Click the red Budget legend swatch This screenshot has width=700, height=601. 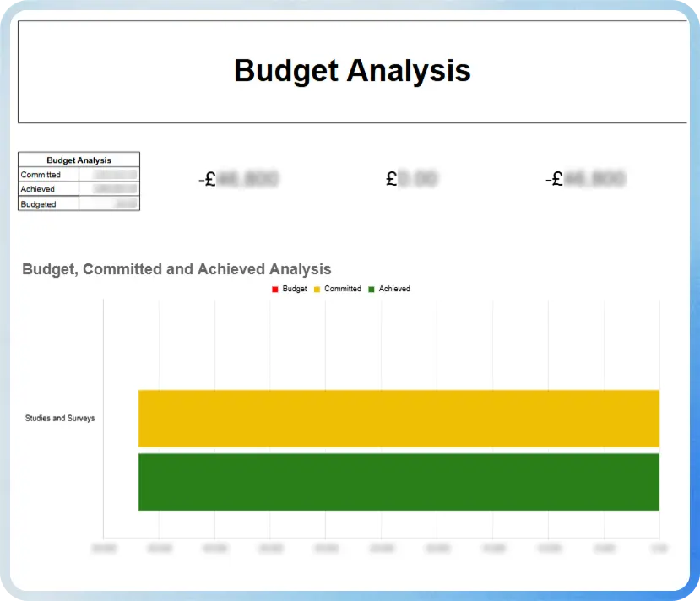(x=275, y=290)
